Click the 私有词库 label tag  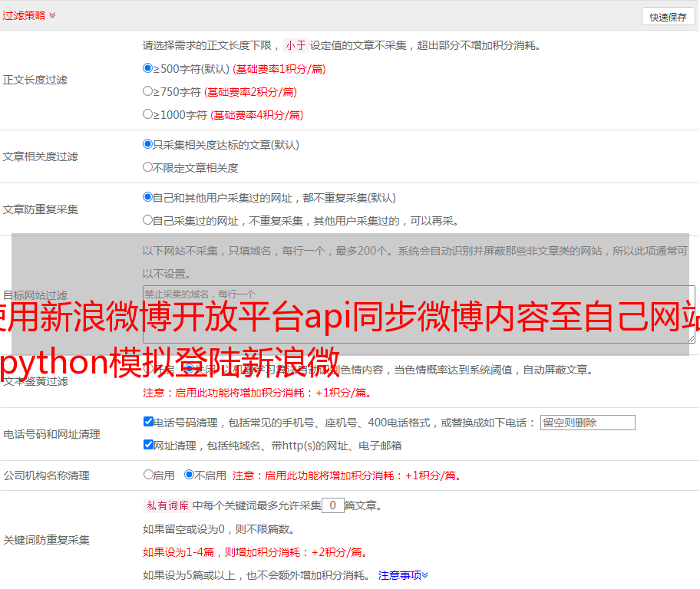pos(166,505)
